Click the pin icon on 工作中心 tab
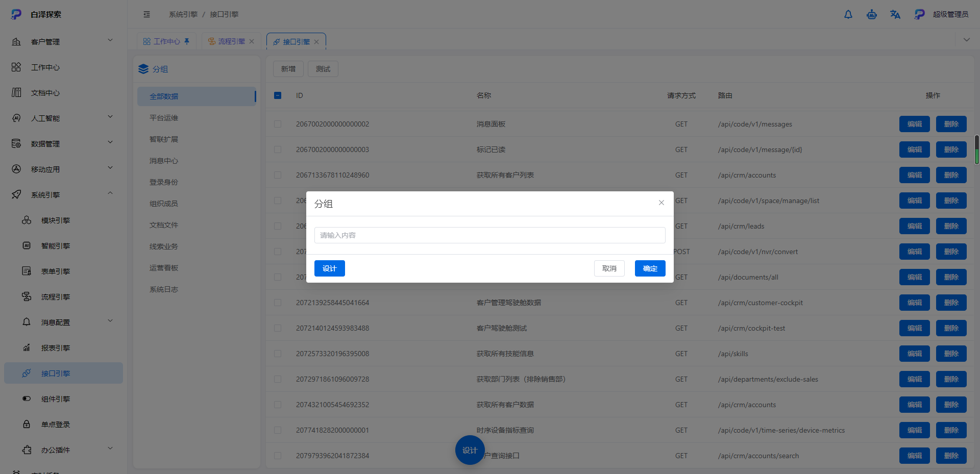Screen dimensions: 980x474 (x=187, y=41)
